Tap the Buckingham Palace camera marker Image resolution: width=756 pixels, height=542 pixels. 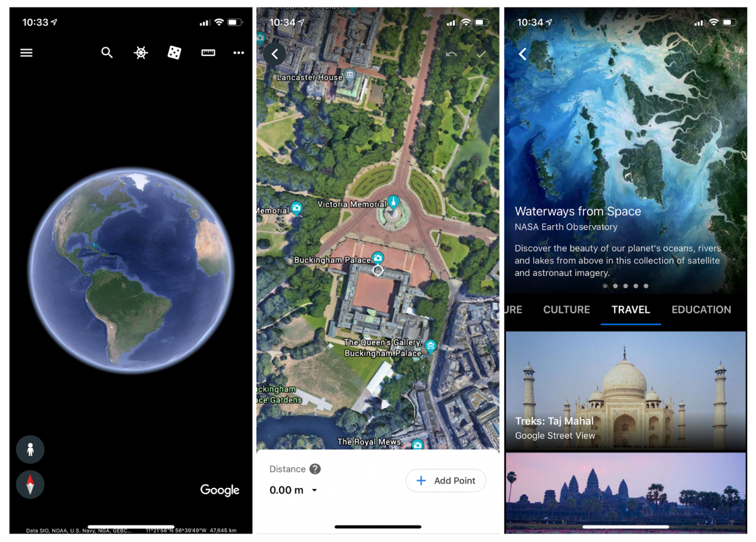click(x=377, y=257)
